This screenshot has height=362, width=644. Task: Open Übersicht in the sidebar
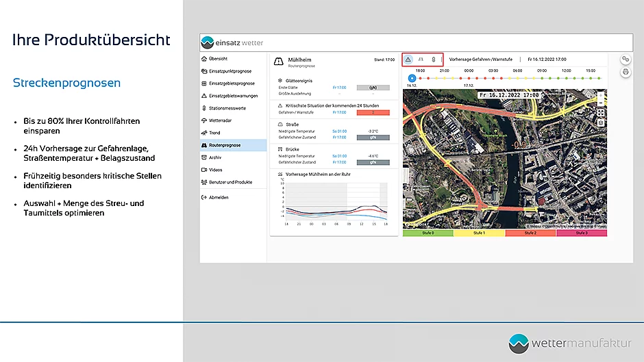218,59
